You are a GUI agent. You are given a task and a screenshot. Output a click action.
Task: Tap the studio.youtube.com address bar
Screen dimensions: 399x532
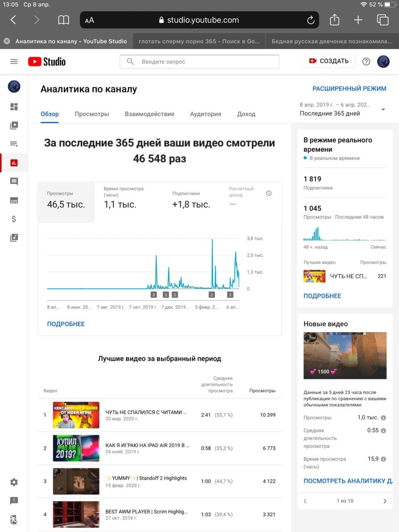click(199, 20)
